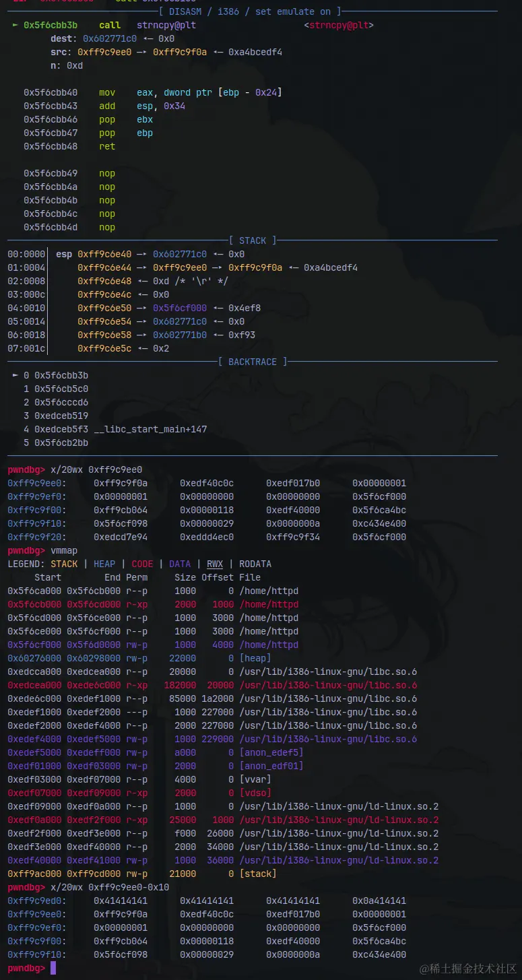Image resolution: width=522 pixels, height=980 pixels.
Task: Click the 0xff9c9f34 value in the hex dump
Action: pyautogui.click(x=293, y=537)
